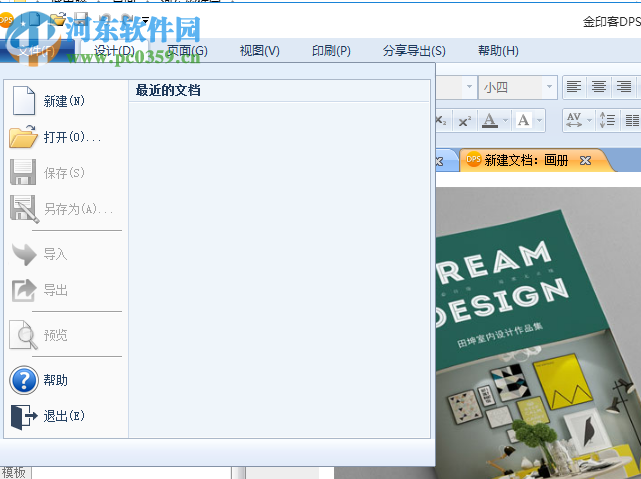The image size is (641, 479).
Task: Choose 导入 from the file menu
Action: (x=67, y=254)
